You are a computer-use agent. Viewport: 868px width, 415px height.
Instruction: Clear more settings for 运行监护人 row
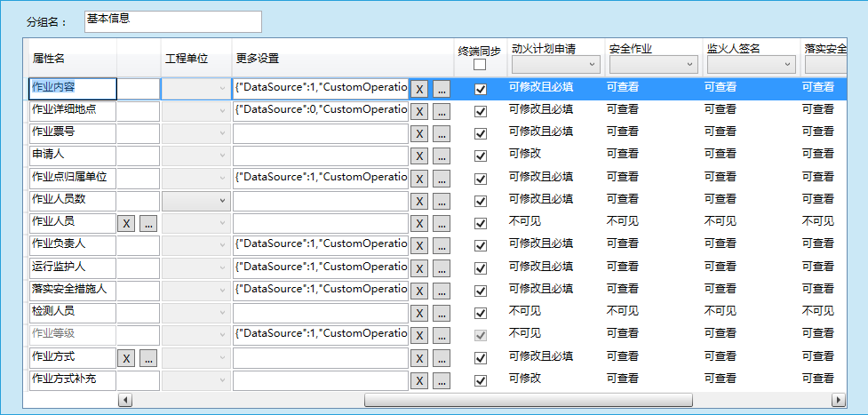419,267
